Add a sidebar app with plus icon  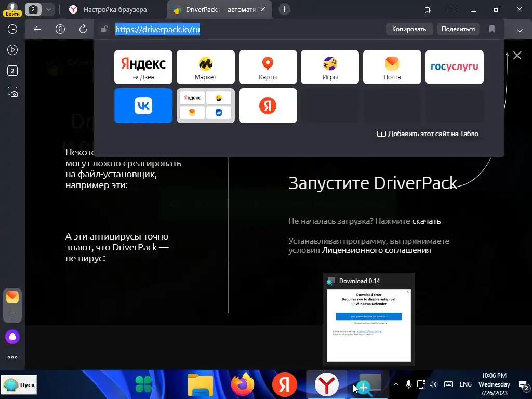click(12, 314)
